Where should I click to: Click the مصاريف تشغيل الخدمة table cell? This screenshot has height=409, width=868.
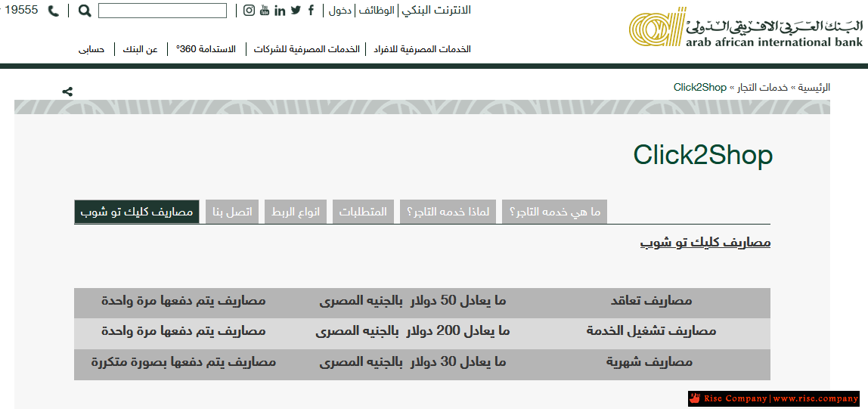(651, 332)
